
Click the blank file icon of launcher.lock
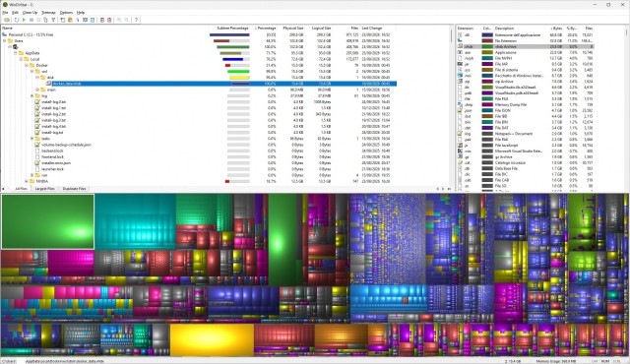click(37, 169)
